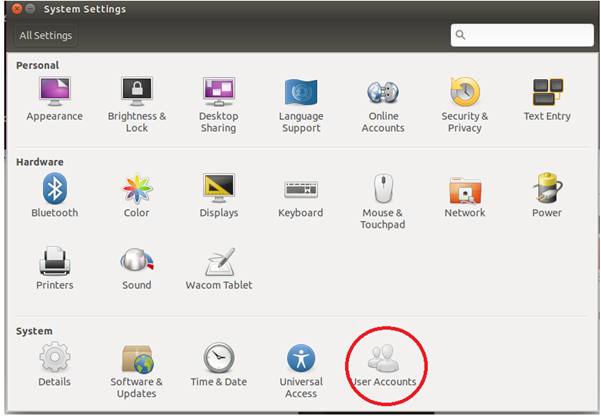Close the System Settings window

click(17, 8)
